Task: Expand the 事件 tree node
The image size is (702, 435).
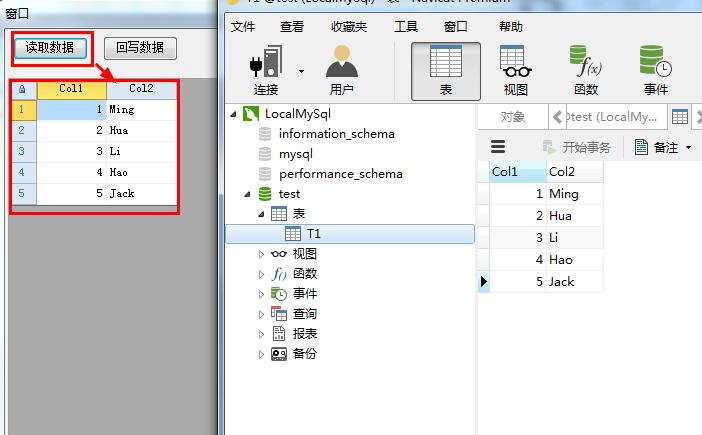Action: click(x=261, y=294)
